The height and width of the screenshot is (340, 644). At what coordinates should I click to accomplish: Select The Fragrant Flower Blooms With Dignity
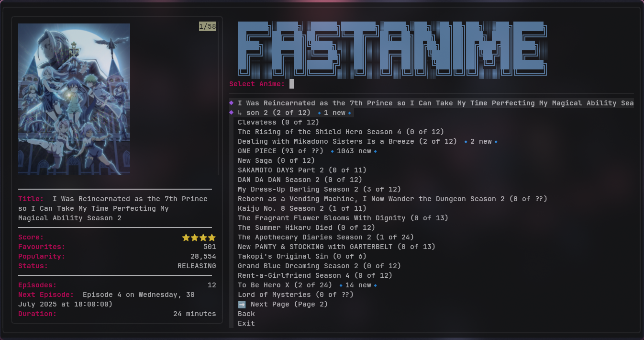[343, 218]
